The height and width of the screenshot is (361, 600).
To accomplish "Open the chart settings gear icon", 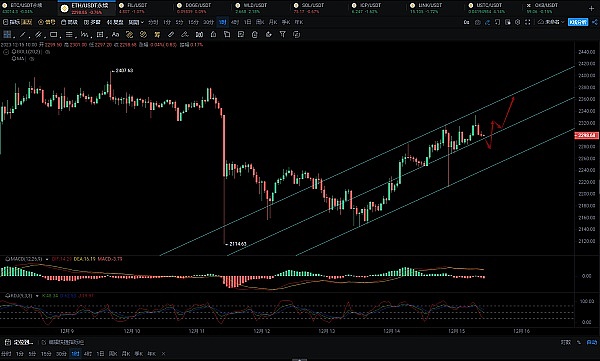I will (x=517, y=22).
